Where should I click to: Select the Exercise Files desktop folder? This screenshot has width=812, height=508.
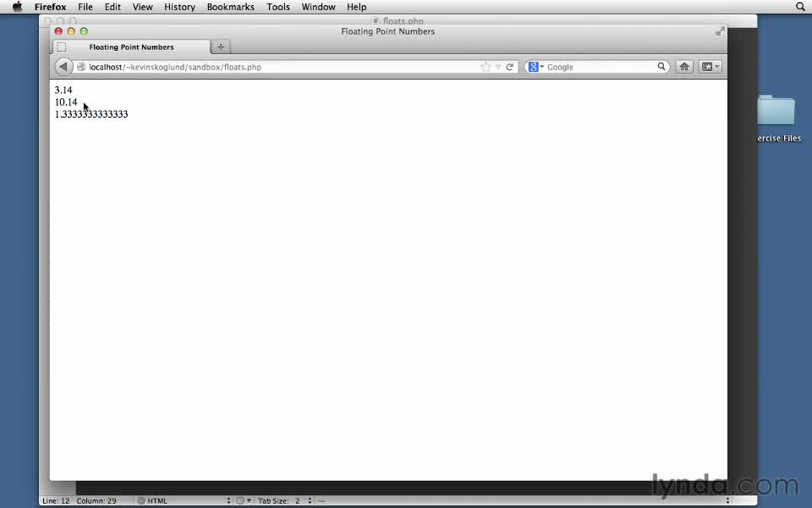(x=778, y=119)
